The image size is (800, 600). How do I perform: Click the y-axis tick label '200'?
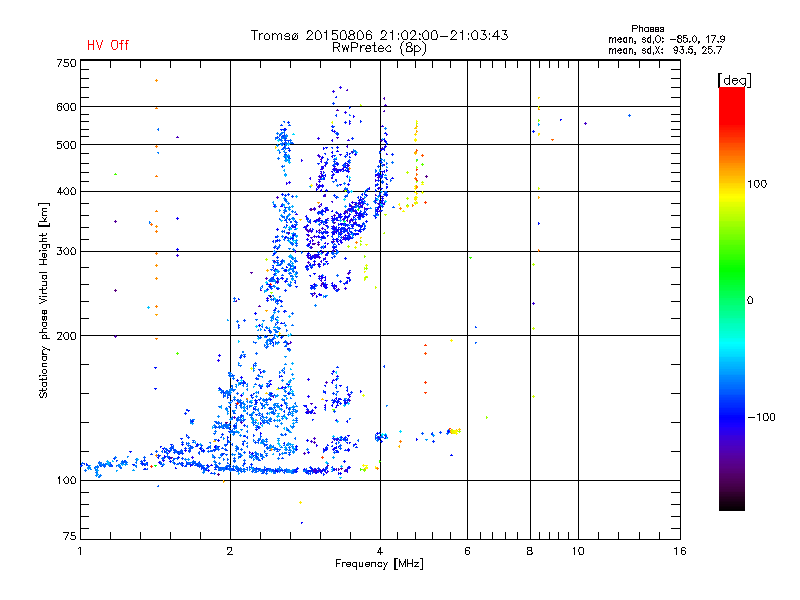click(x=66, y=336)
